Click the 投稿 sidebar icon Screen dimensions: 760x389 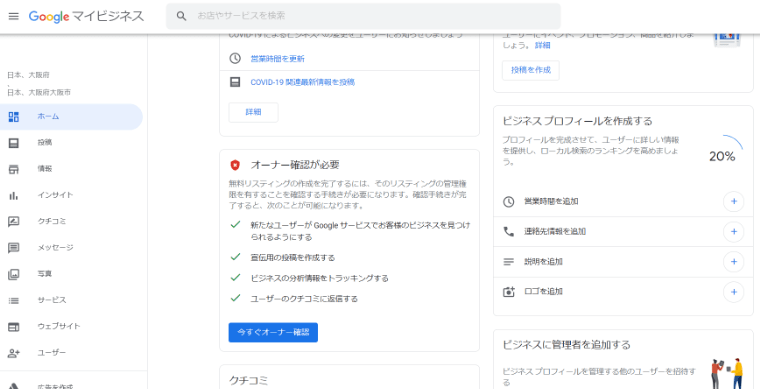[x=14, y=143]
